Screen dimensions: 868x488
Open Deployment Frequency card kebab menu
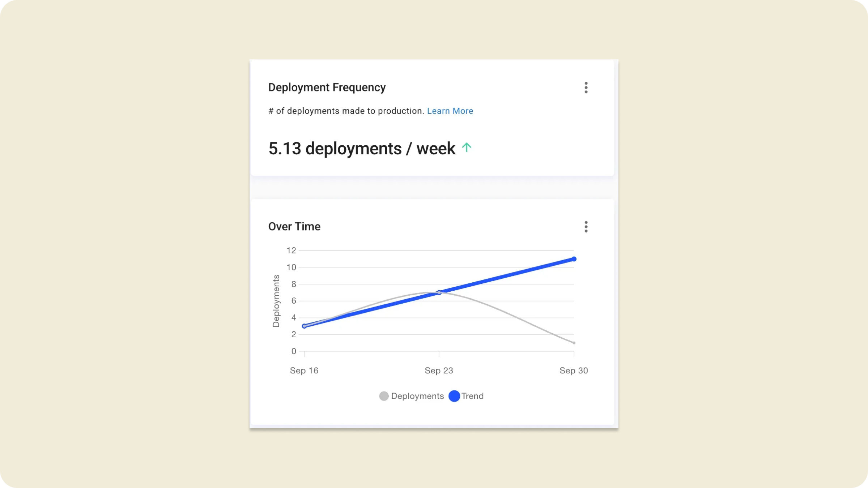(586, 87)
